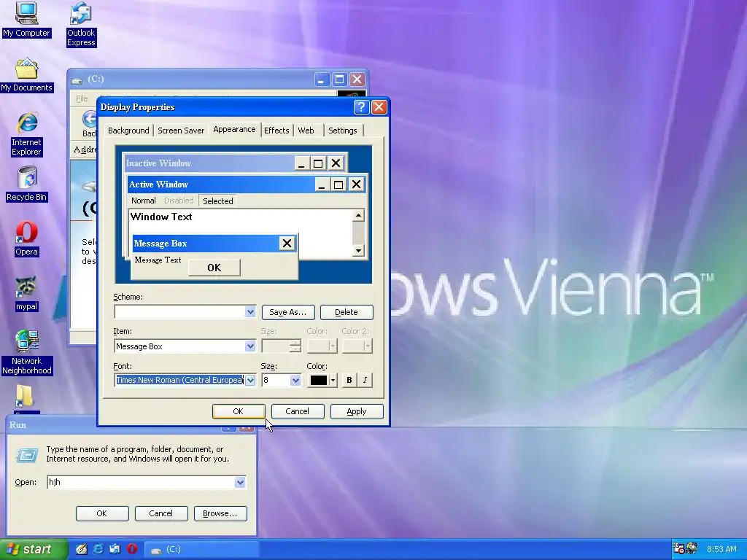Click the Display Properties help question button
Viewport: 747px width, 560px height.
click(361, 107)
